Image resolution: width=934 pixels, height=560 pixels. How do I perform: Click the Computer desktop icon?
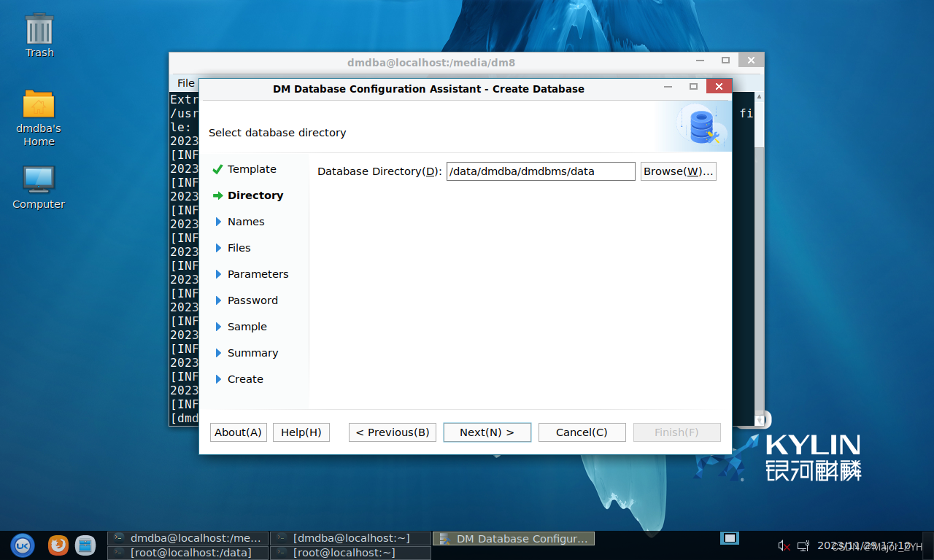tap(39, 181)
